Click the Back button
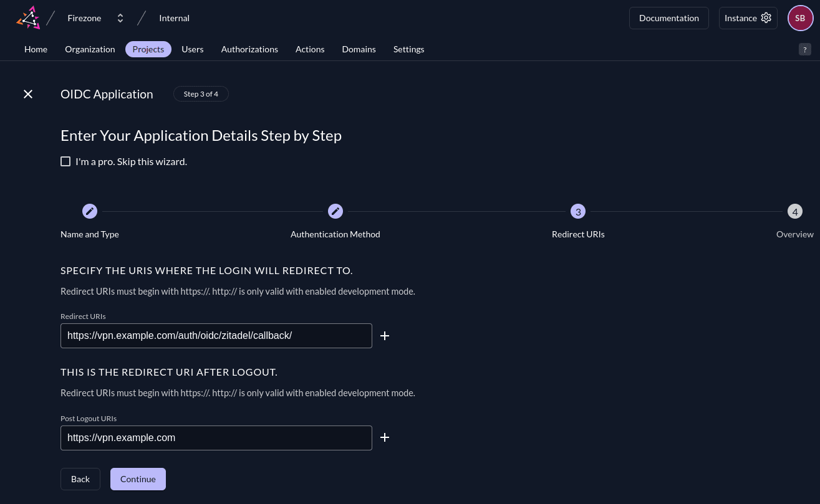The height and width of the screenshot is (504, 820). tap(80, 479)
